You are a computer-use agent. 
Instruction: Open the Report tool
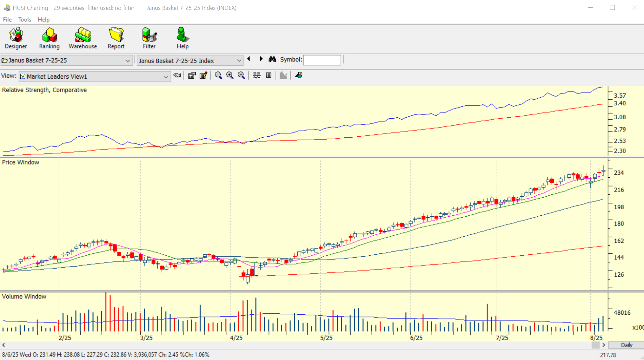pyautogui.click(x=116, y=38)
